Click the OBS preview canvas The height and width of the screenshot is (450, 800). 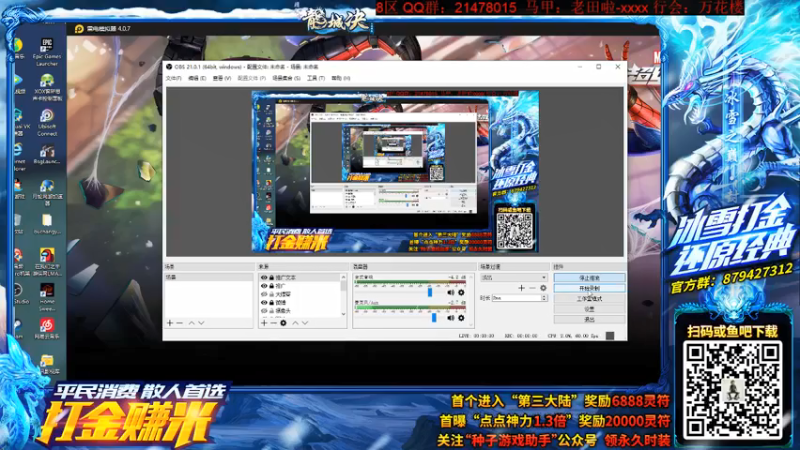point(394,172)
